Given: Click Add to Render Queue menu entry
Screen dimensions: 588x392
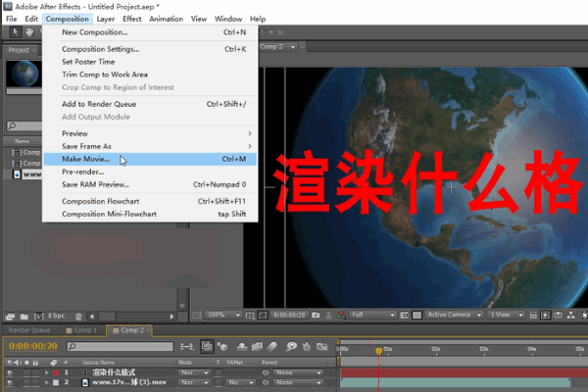Looking at the screenshot, I should click(99, 104).
